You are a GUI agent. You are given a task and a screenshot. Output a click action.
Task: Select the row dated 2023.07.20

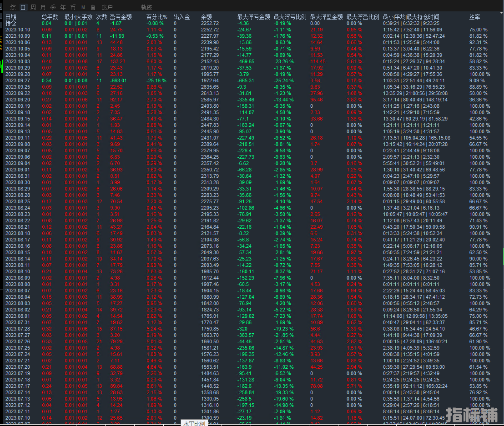click(252, 367)
